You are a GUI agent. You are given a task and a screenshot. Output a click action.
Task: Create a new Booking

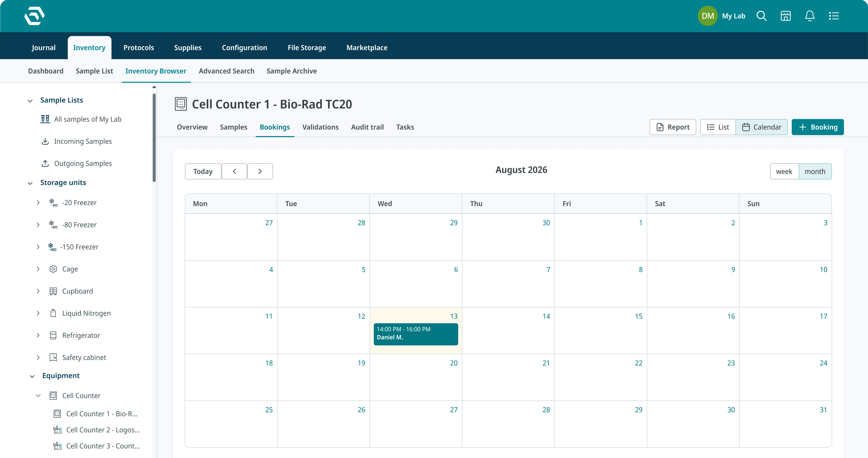(818, 127)
